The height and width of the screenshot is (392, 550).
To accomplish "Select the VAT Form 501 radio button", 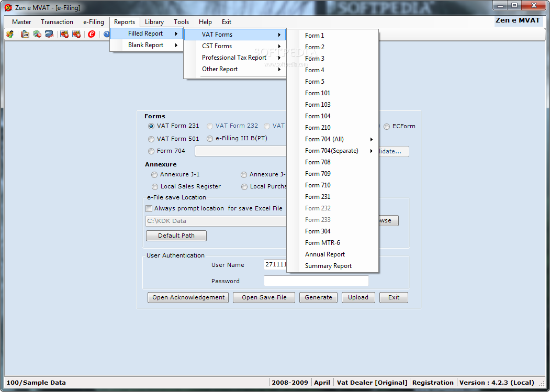I will point(151,139).
